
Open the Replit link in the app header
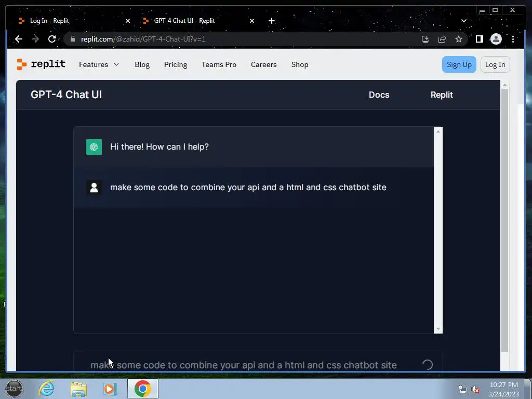442,95
